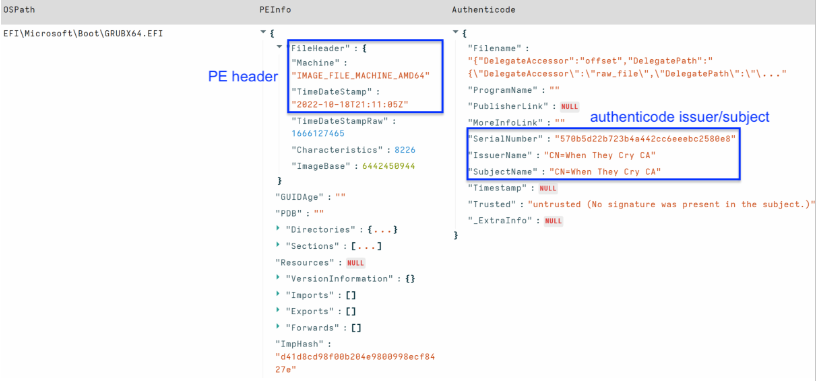
Task: Select the TimeDateStampRaw value 1666127465
Action: tap(317, 133)
